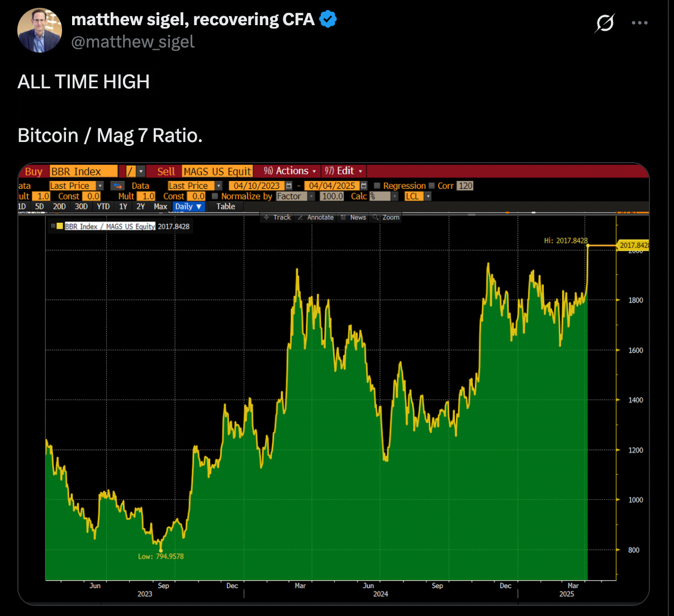Click the Low: 794.9578 chart label
The image size is (674, 616).
click(161, 556)
